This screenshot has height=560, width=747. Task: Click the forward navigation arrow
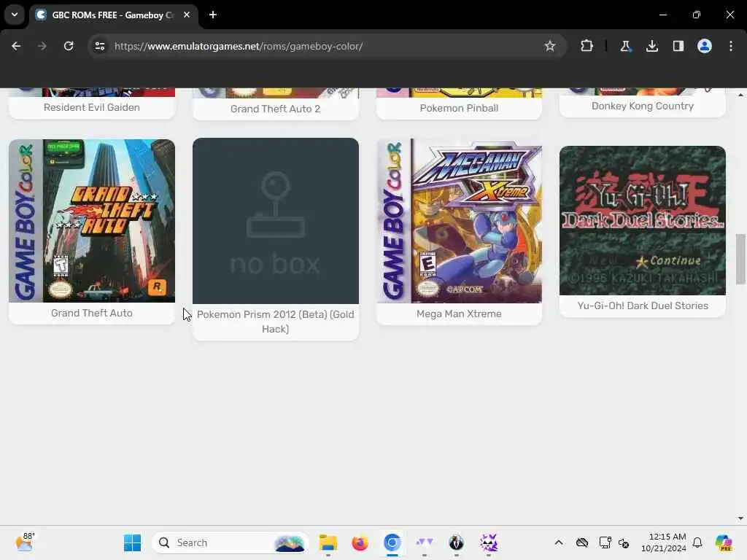(x=42, y=46)
